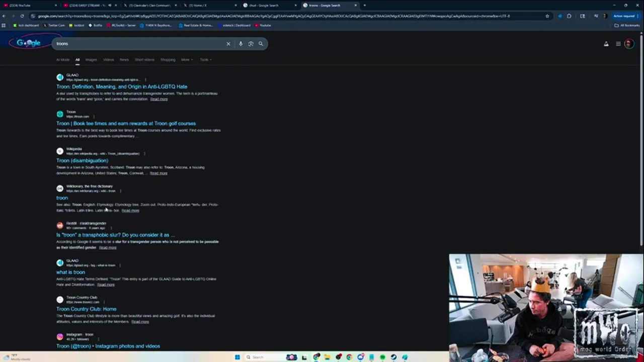Expand the More dropdown
This screenshot has width=644, height=362.
tap(187, 60)
